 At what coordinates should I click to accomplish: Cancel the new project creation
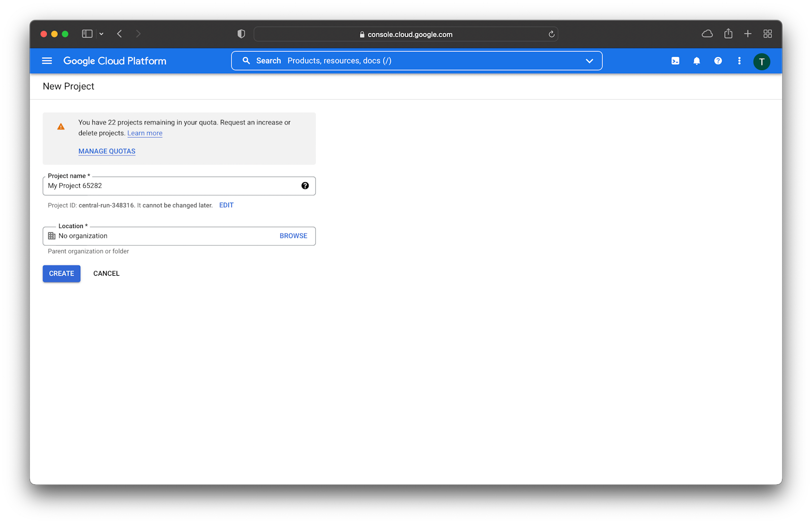106,273
